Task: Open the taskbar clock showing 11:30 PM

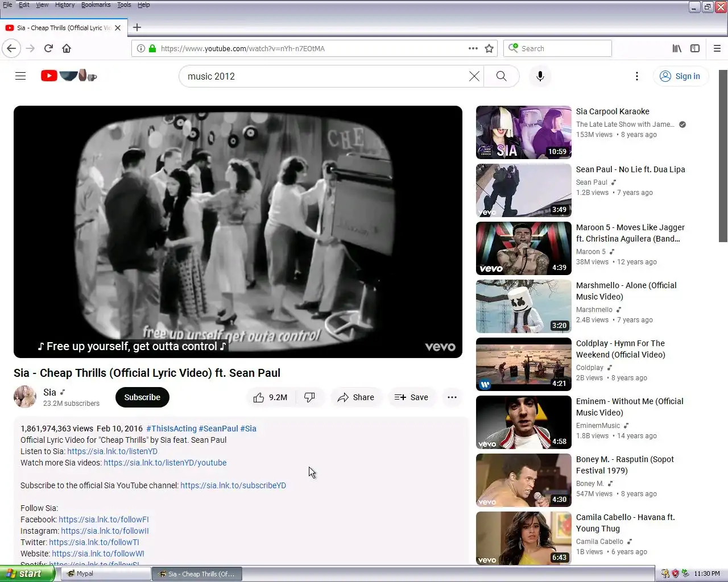Action: (x=707, y=573)
